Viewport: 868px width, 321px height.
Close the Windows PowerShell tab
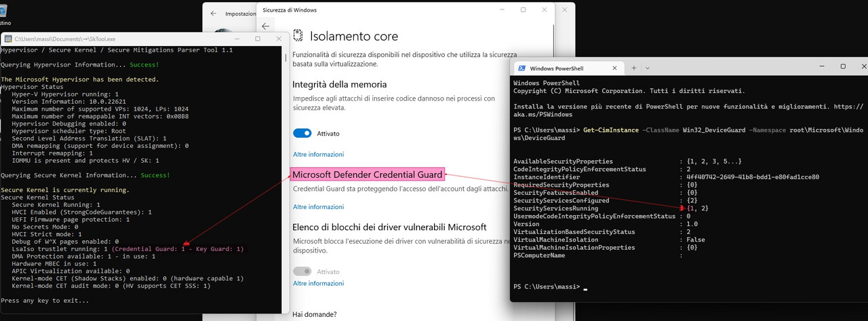(614, 68)
